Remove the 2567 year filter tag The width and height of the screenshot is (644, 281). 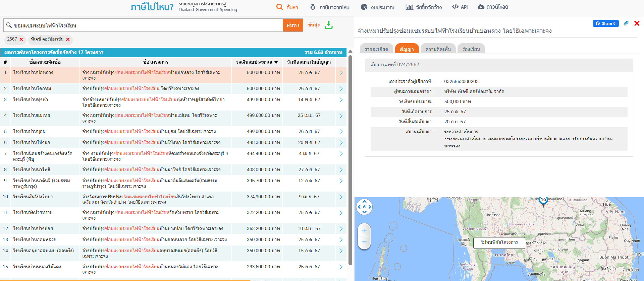coord(21,40)
